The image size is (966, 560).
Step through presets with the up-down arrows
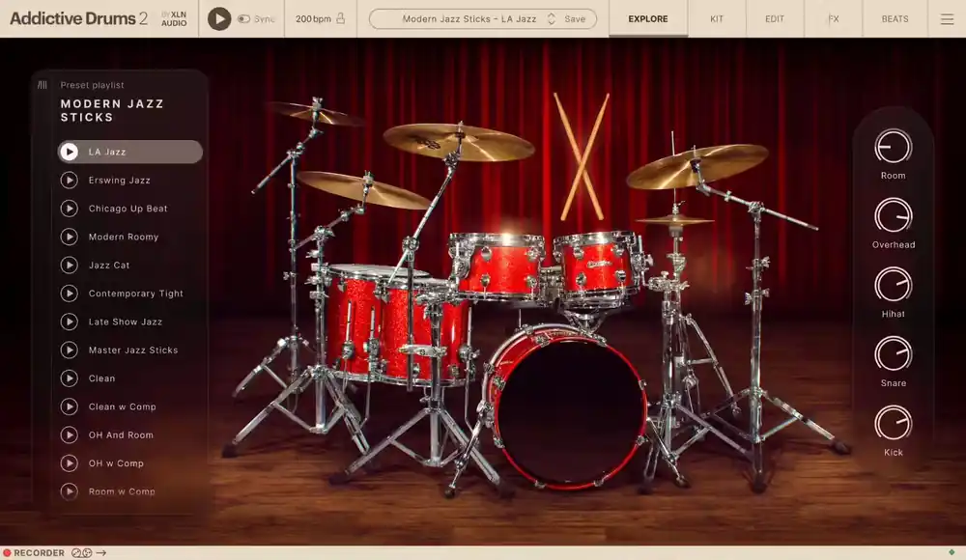[x=552, y=19]
